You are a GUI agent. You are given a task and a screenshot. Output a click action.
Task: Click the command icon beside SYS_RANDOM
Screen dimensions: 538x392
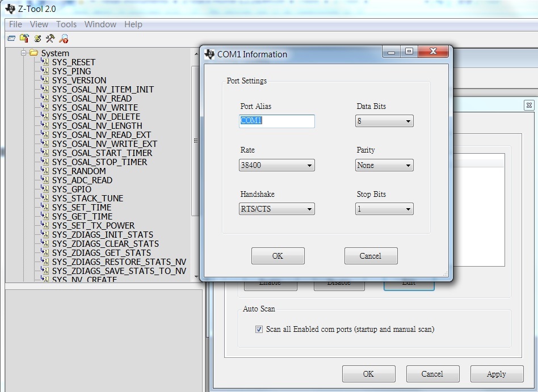pos(45,170)
